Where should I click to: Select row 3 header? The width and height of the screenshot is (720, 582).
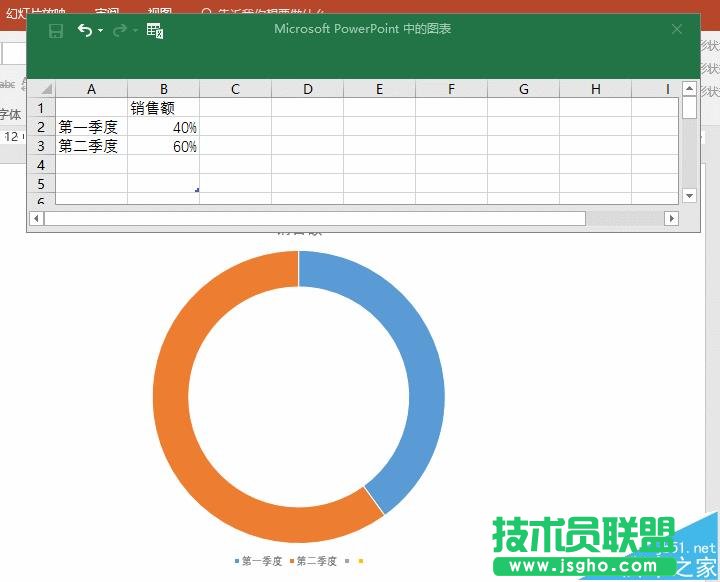pos(41,146)
